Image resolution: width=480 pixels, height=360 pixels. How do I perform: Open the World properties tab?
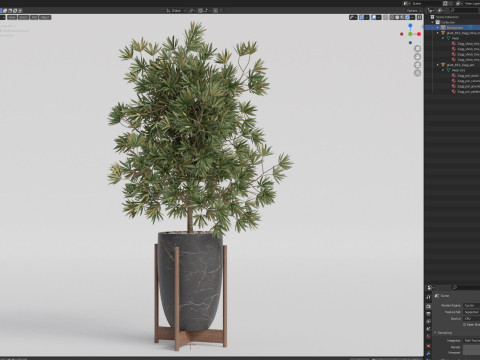click(x=428, y=336)
